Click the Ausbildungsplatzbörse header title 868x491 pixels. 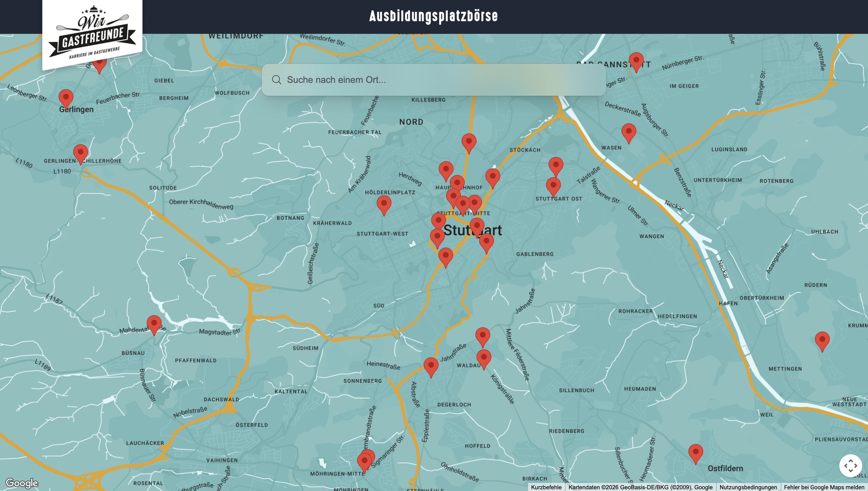(x=433, y=16)
